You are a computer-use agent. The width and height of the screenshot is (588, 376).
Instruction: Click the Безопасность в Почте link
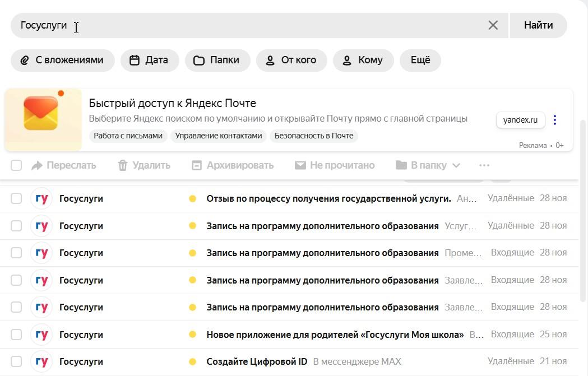point(314,136)
